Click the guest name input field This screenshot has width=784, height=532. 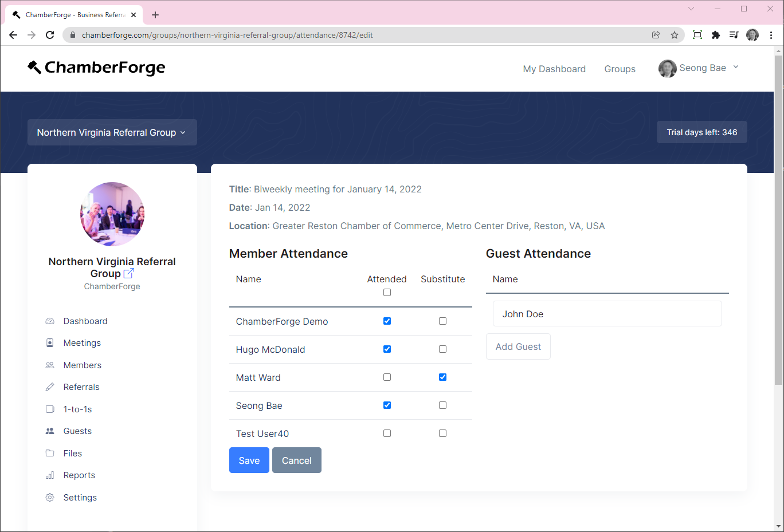pyautogui.click(x=607, y=314)
